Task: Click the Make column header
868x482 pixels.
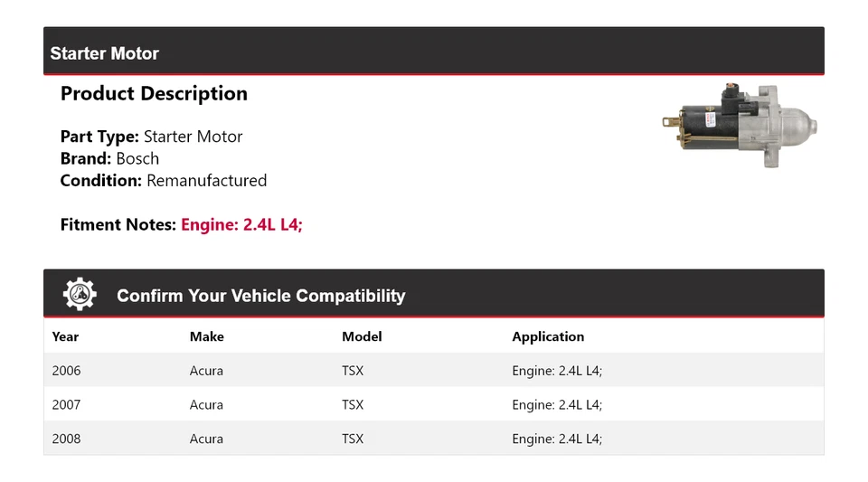Action: (206, 336)
